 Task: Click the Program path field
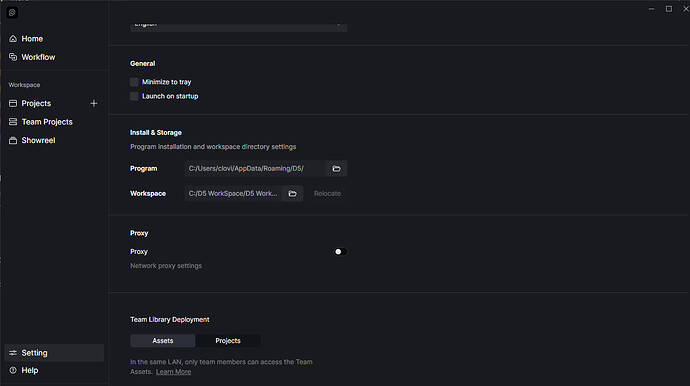pos(256,169)
